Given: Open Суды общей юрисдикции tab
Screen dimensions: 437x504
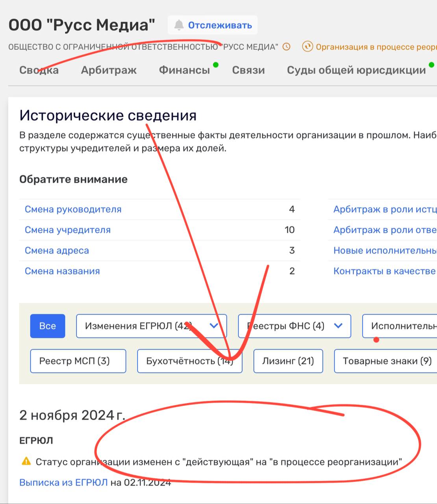Looking at the screenshot, I should (x=356, y=70).
